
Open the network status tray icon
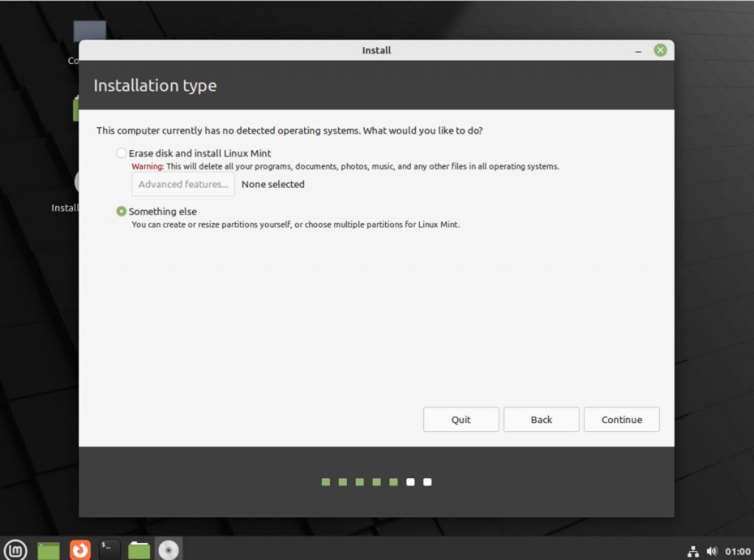coord(693,550)
